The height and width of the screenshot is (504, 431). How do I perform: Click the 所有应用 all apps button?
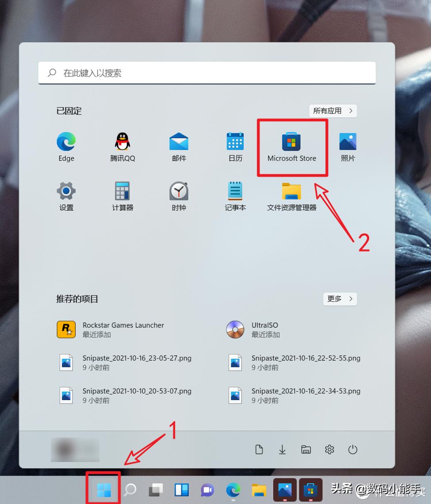333,111
